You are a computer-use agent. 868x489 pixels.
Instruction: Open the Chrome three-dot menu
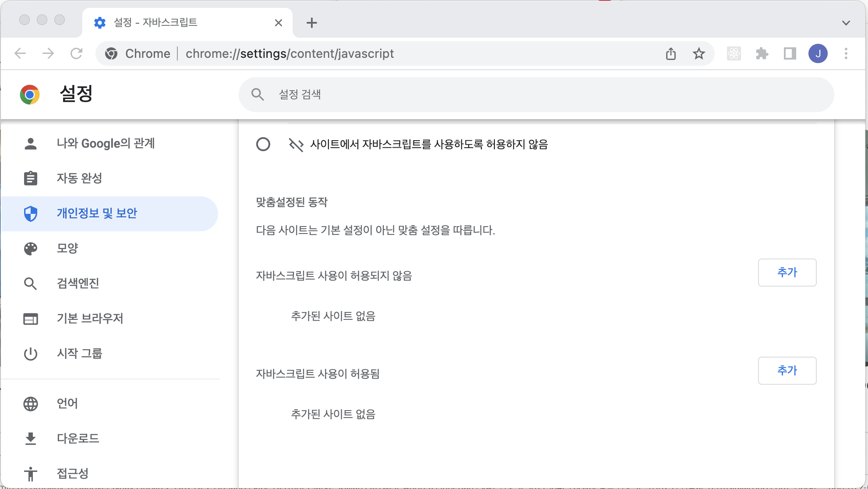(846, 53)
